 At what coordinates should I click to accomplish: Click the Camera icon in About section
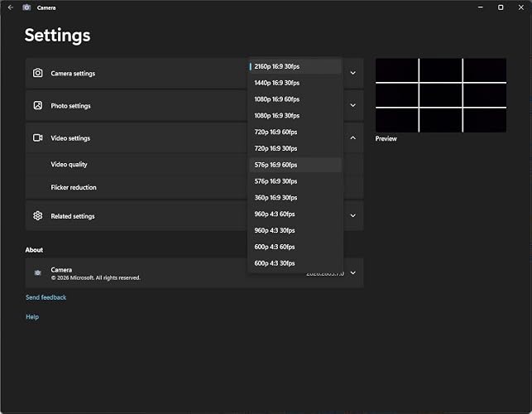38,272
